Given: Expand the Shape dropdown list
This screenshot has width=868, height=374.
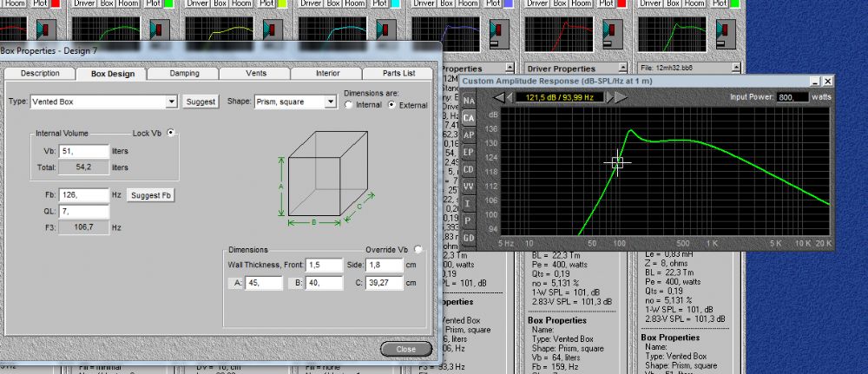Looking at the screenshot, I should pyautogui.click(x=330, y=102).
